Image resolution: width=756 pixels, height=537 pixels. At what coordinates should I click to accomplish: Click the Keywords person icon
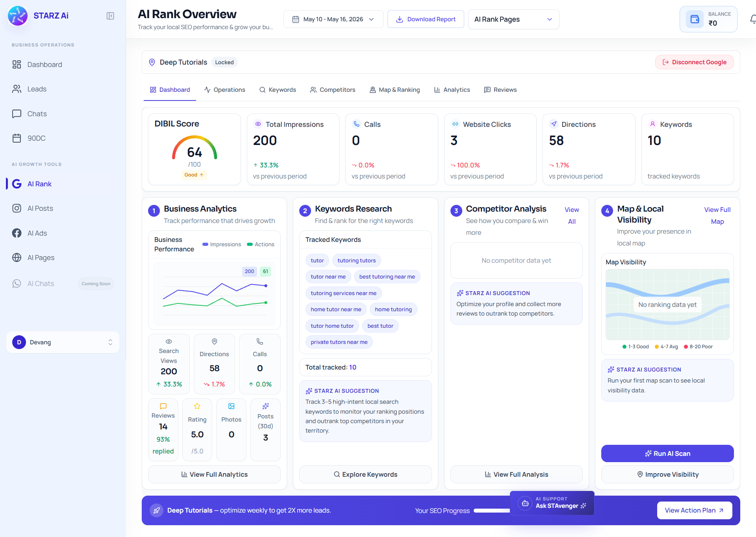(x=652, y=124)
